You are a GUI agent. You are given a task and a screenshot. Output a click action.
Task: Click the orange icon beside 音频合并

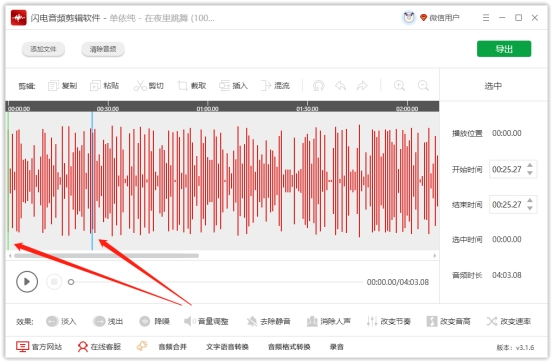coord(142,346)
